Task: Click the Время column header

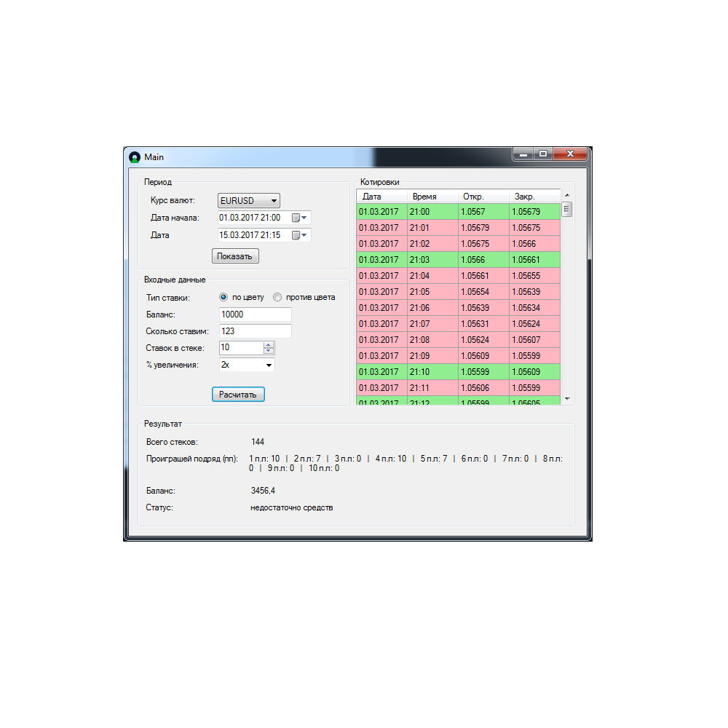Action: (432, 197)
